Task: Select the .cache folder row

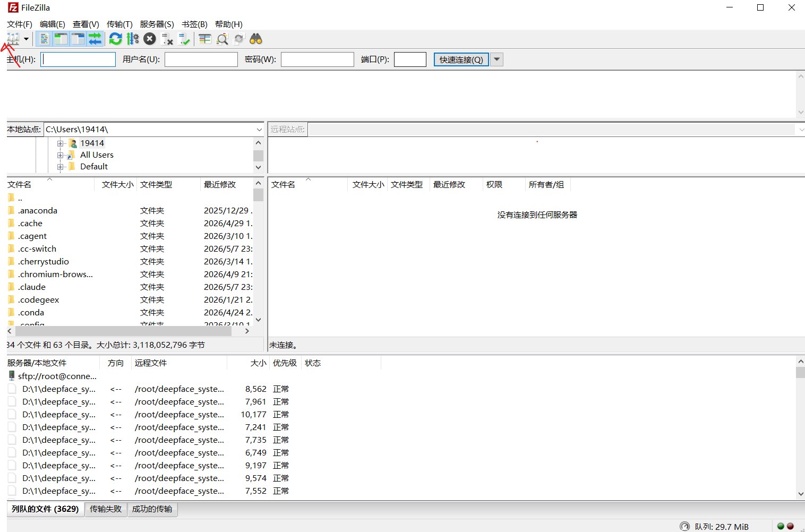Action: (x=130, y=224)
